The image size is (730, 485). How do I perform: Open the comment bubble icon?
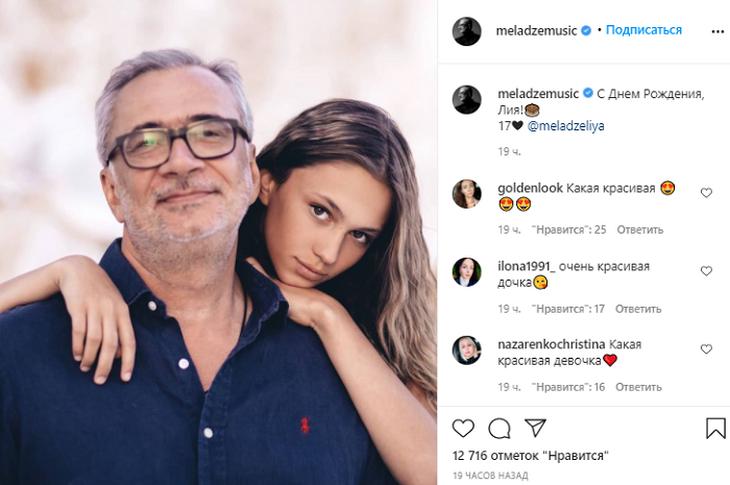tap(499, 429)
